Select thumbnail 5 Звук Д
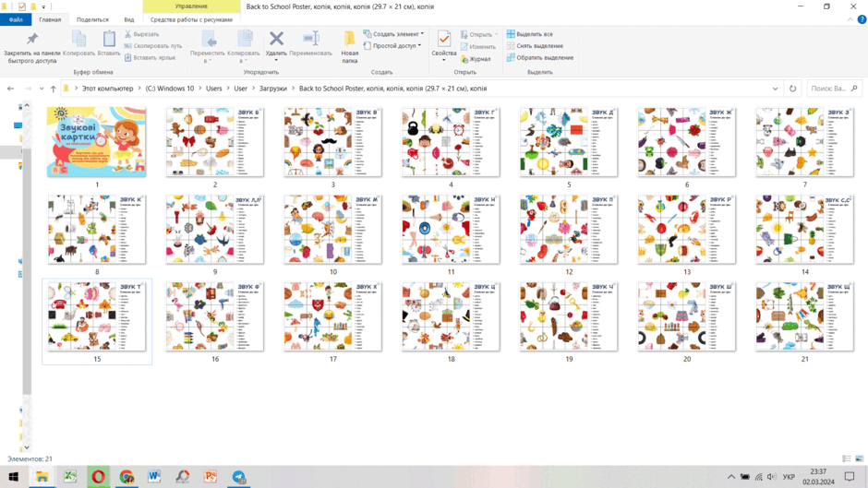Image resolution: width=868 pixels, height=488 pixels. click(x=569, y=142)
